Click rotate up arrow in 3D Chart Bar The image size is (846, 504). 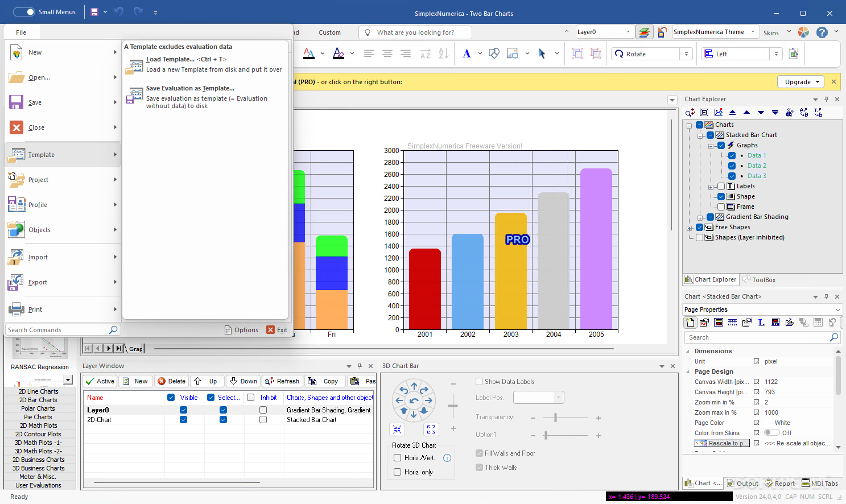point(414,386)
